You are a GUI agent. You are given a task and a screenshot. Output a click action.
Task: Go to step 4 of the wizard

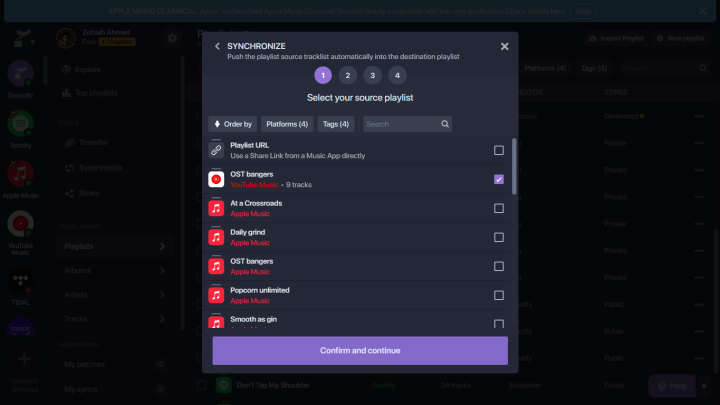click(x=397, y=75)
